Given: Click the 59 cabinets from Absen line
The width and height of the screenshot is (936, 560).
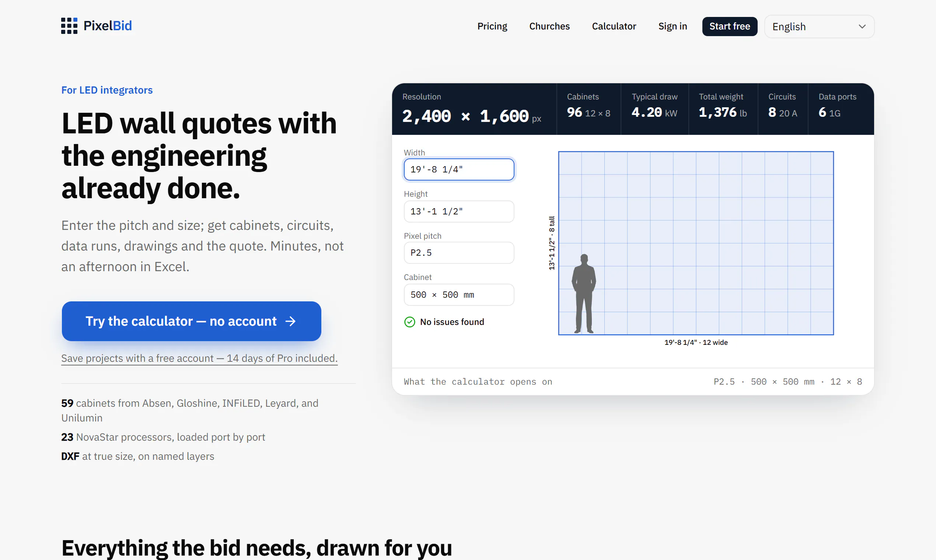Looking at the screenshot, I should coord(189,410).
